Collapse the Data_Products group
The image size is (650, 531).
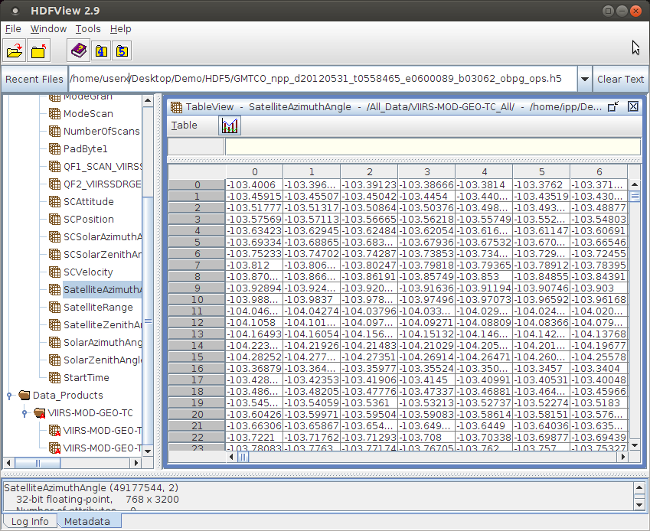pos(10,396)
